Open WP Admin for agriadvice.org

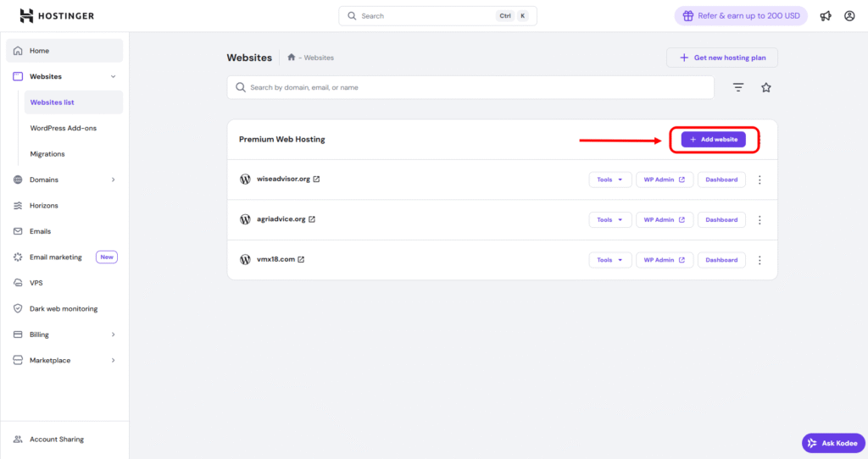pos(665,220)
